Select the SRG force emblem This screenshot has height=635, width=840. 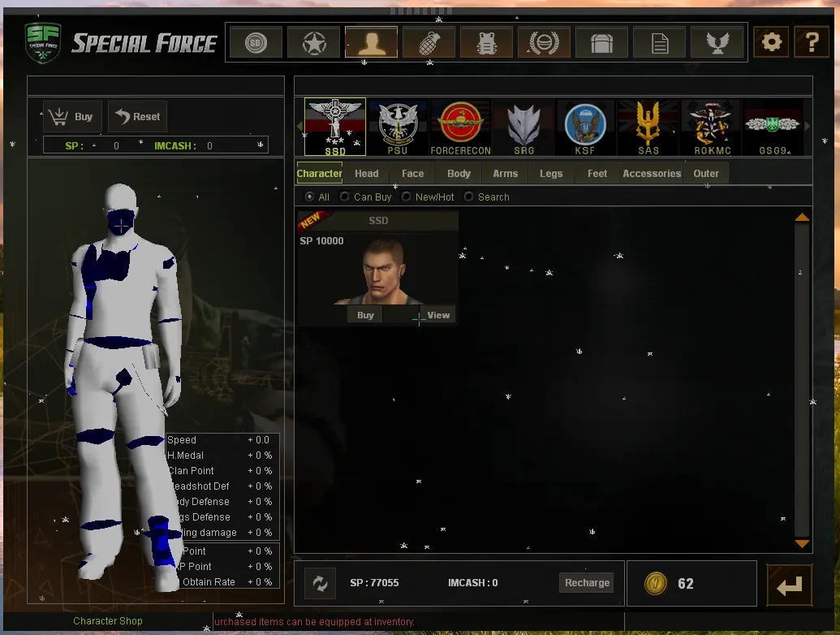[524, 127]
